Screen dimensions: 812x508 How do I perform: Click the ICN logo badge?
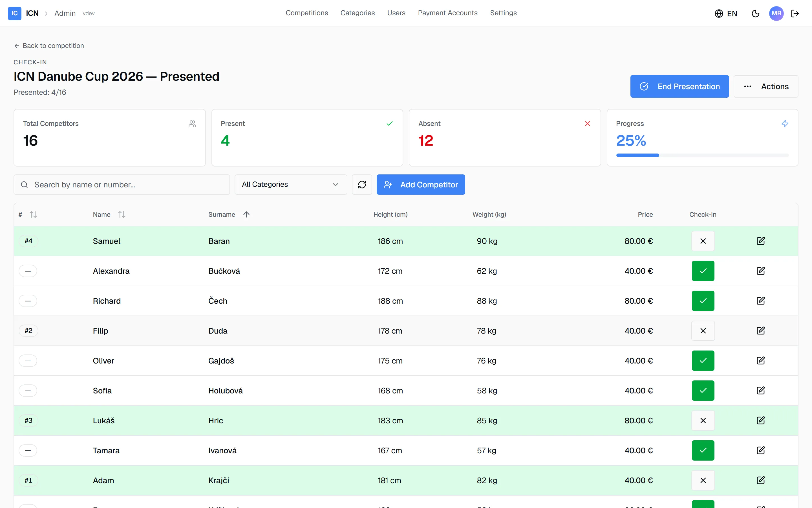point(14,14)
